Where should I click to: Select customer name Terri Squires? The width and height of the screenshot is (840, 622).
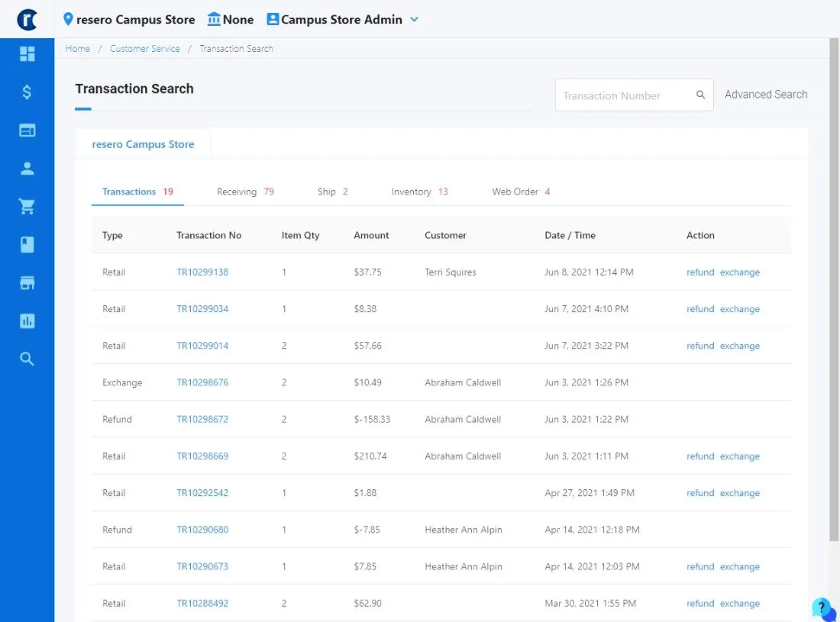pyautogui.click(x=450, y=272)
